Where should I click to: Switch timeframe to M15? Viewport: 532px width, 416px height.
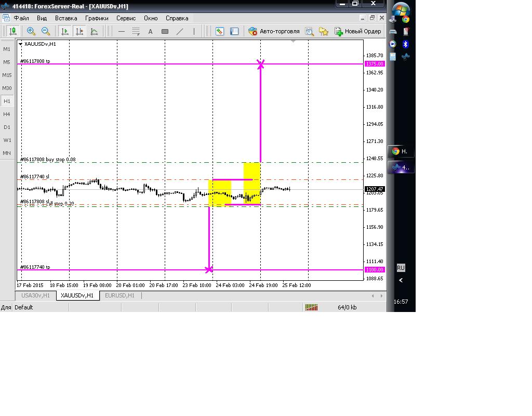(x=7, y=75)
